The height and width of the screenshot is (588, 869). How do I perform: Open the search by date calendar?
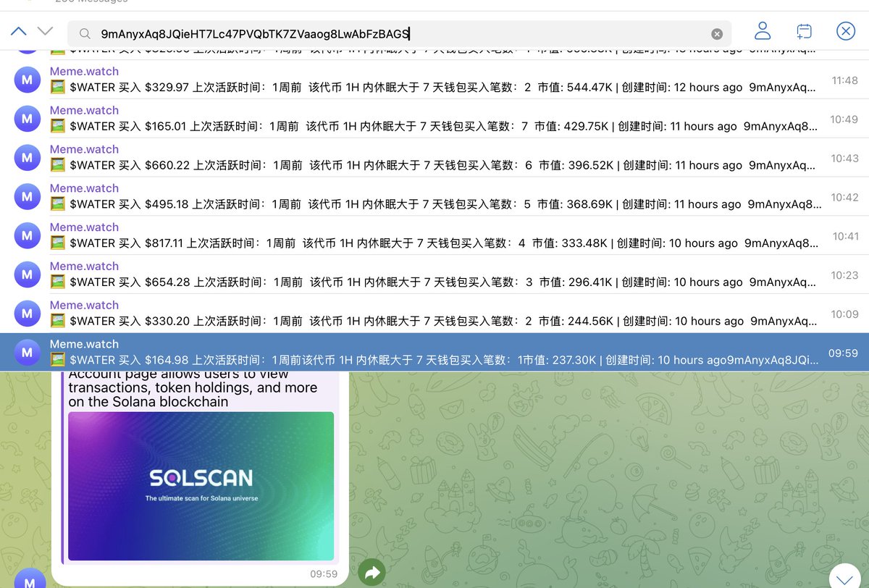pos(804,31)
